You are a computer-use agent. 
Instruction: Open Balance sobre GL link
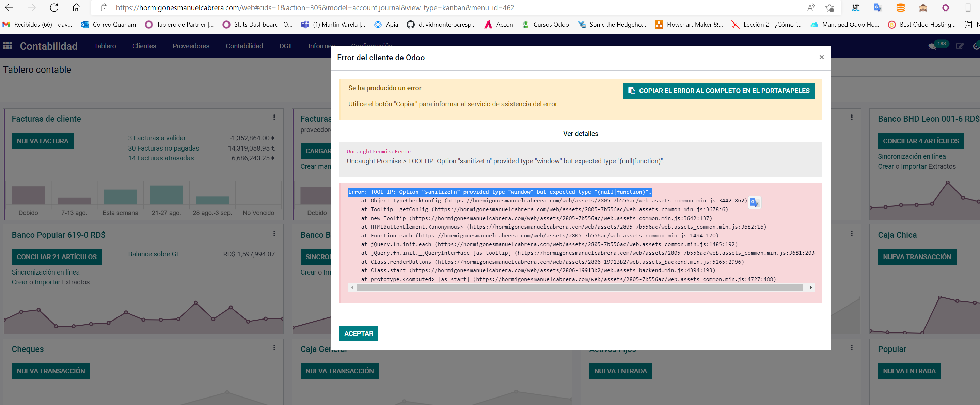tap(154, 254)
